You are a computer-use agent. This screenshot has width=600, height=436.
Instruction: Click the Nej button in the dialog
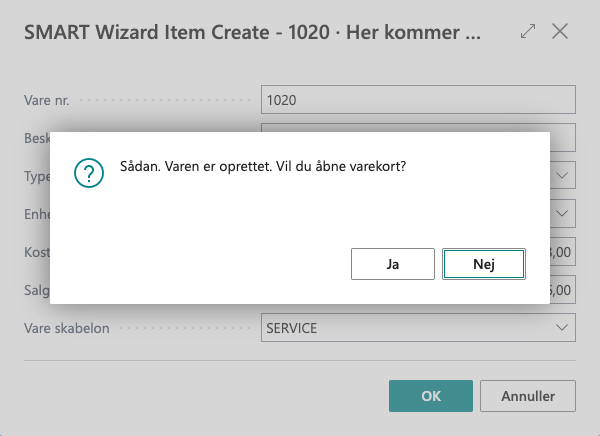[x=483, y=264]
